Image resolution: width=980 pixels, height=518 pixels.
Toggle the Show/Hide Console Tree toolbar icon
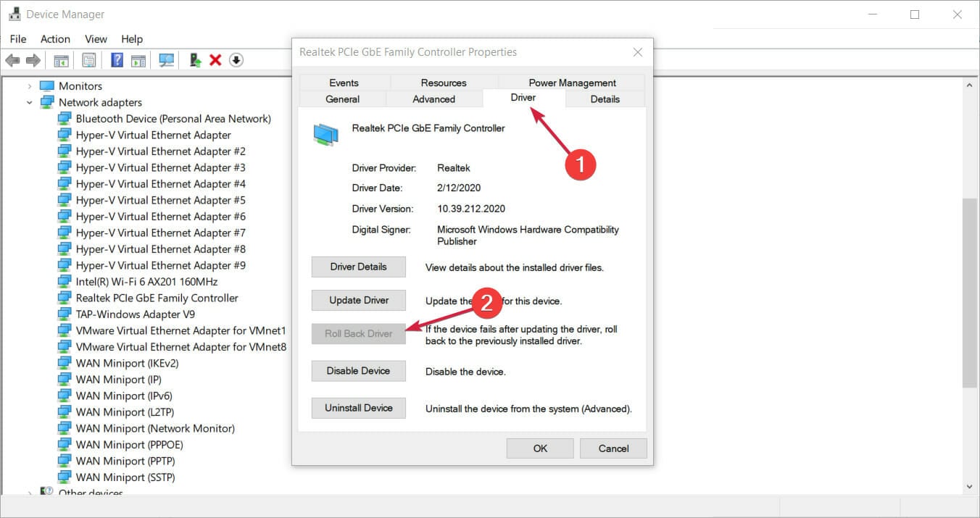(x=61, y=60)
